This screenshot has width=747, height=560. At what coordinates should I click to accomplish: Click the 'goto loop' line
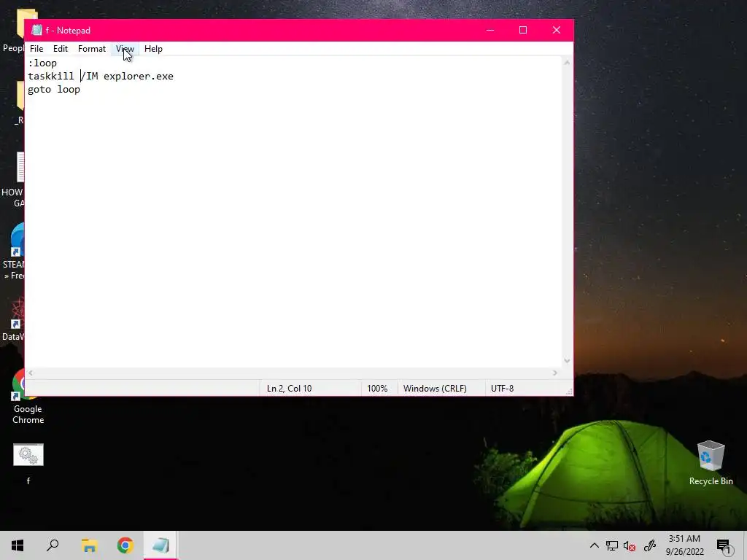[54, 90]
